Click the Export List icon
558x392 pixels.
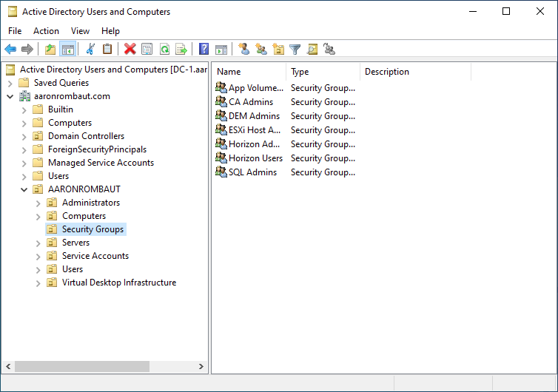click(x=181, y=50)
